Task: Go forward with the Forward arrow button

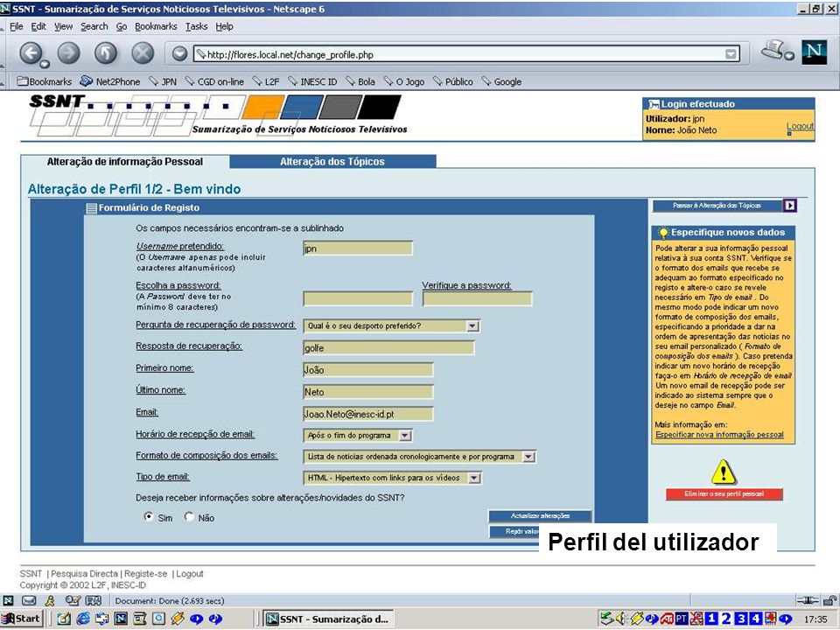Action: (x=68, y=53)
